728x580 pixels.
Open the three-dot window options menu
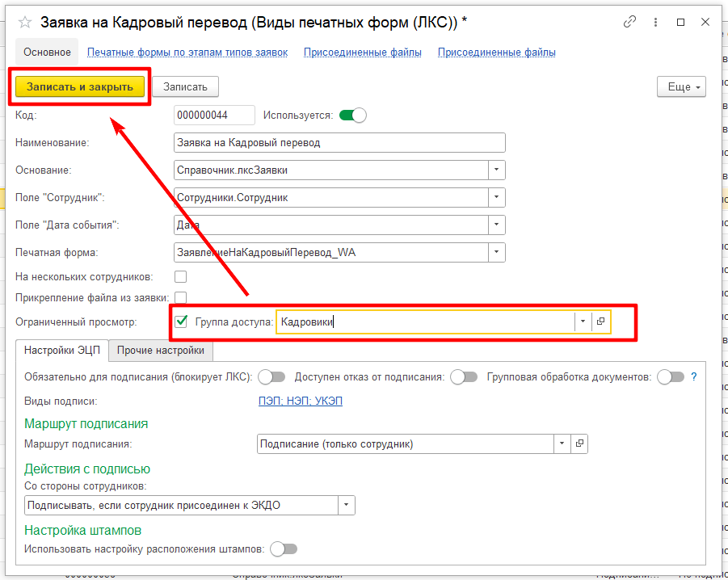[x=655, y=23]
